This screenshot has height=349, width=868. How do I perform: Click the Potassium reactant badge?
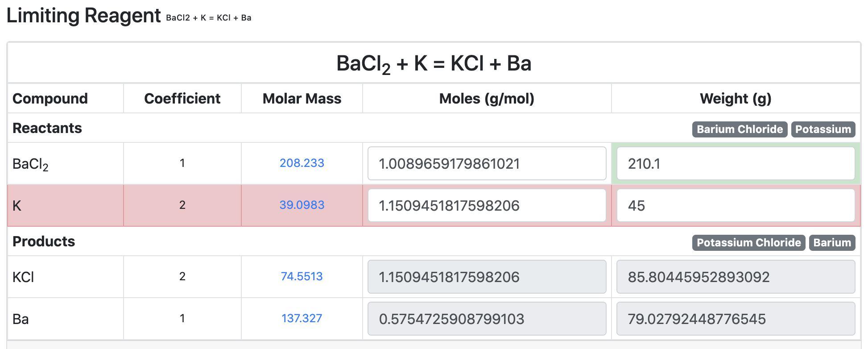823,129
